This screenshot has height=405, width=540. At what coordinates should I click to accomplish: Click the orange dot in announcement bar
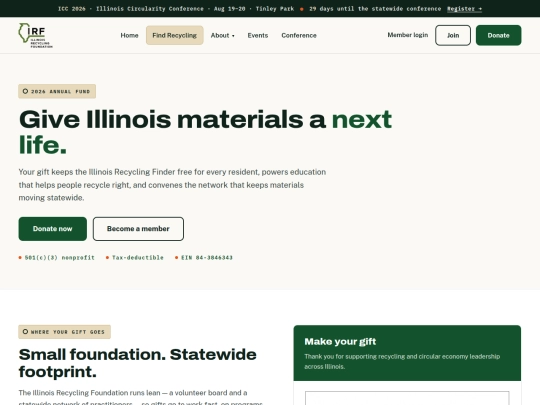point(302,9)
